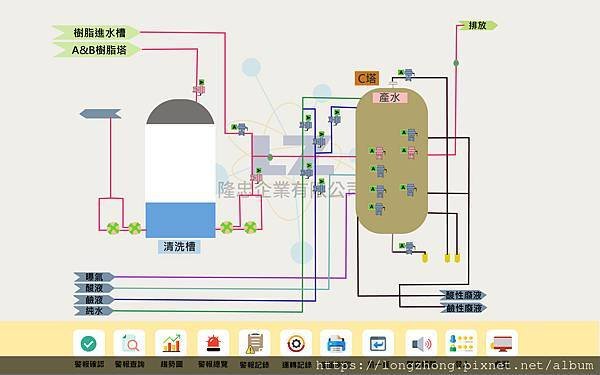Click the red monitor icon in toolbar
The height and width of the screenshot is (375, 600).
[x=502, y=343]
